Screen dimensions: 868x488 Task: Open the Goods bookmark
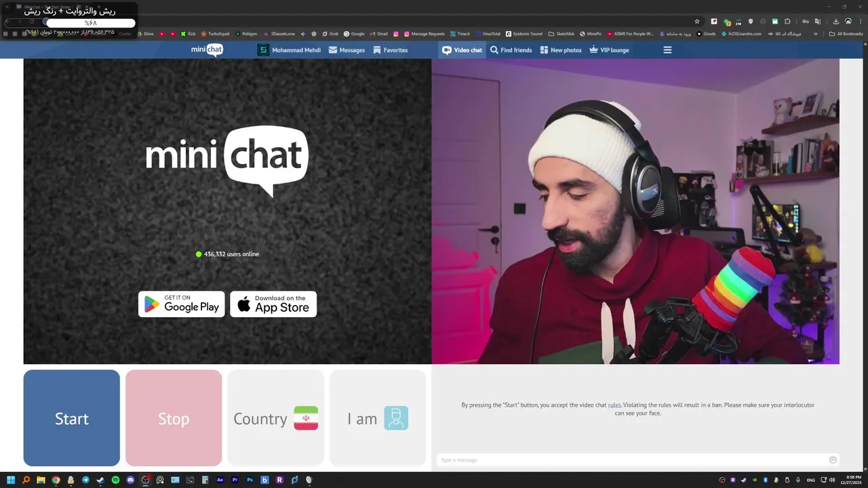click(x=706, y=34)
